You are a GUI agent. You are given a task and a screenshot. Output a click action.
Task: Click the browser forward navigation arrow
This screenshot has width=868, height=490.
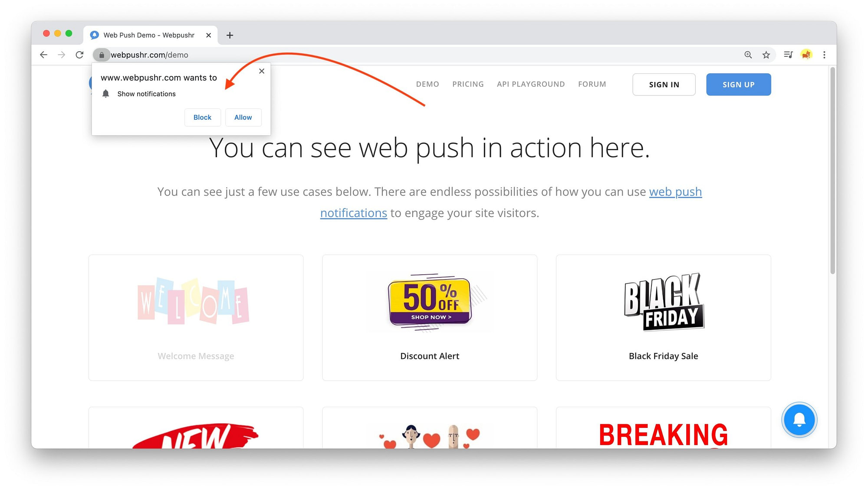click(61, 55)
